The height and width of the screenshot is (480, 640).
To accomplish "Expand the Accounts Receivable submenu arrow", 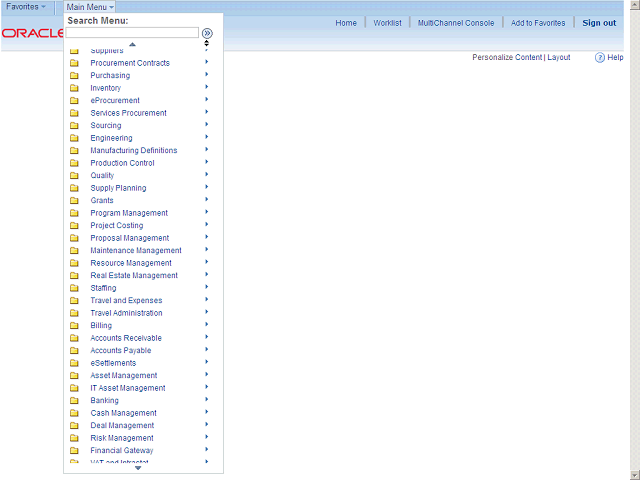I will coord(207,337).
